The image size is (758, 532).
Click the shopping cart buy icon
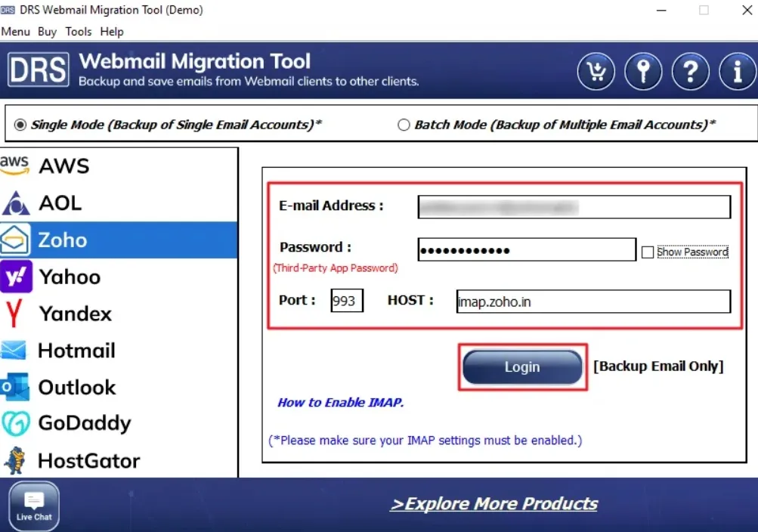[x=596, y=72]
